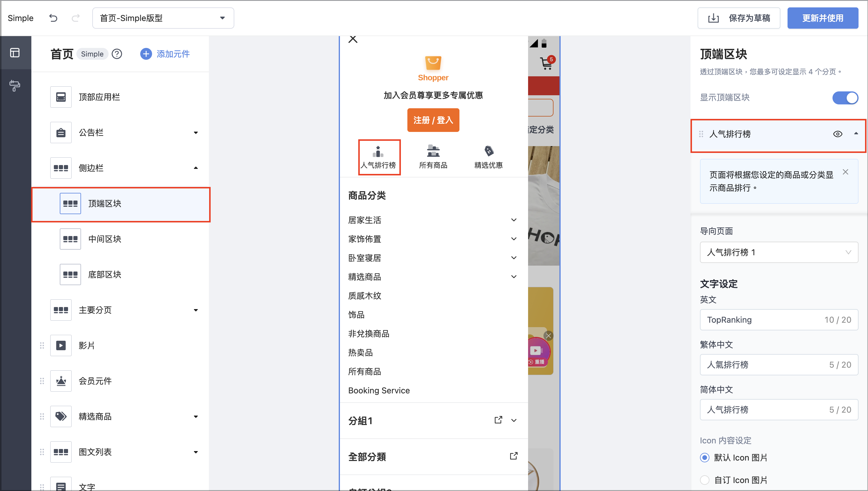Image resolution: width=868 pixels, height=491 pixels.
Task: Expand the 公告栏 item arrow
Action: 196,133
